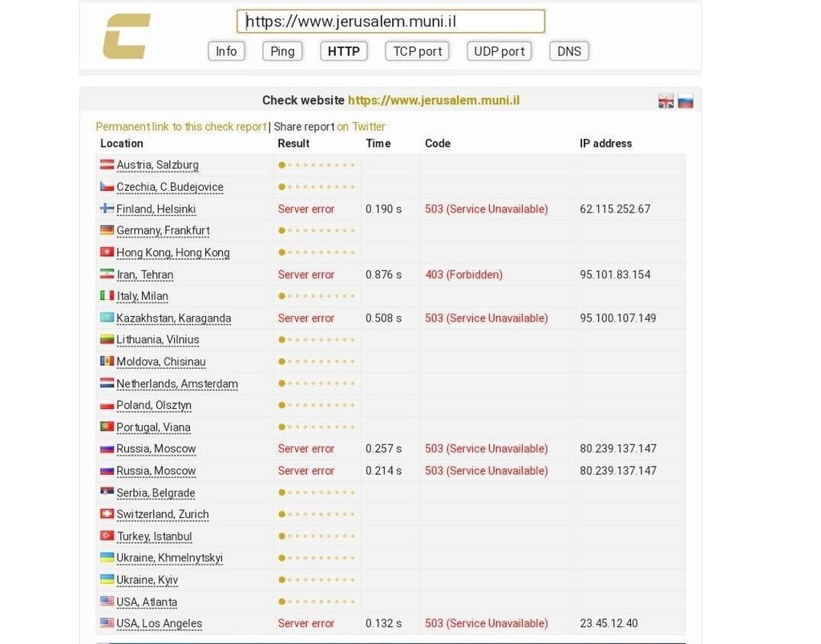Click the gold C site logo
The width and height of the screenshot is (821, 644).
(127, 37)
